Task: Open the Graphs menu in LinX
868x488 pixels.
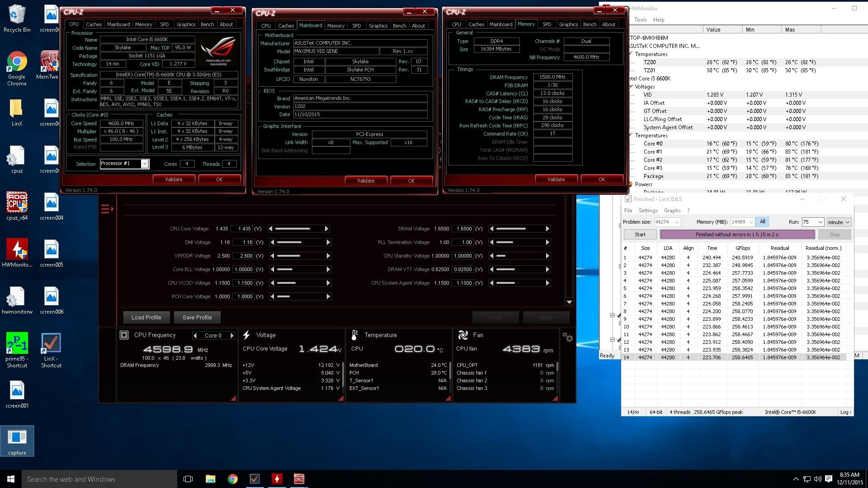Action: point(672,211)
